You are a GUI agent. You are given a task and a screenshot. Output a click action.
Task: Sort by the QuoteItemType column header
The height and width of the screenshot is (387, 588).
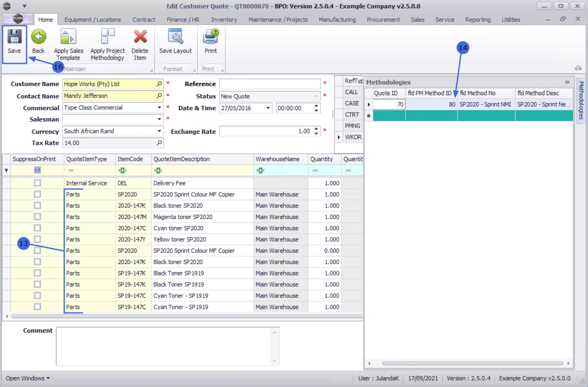[90, 159]
